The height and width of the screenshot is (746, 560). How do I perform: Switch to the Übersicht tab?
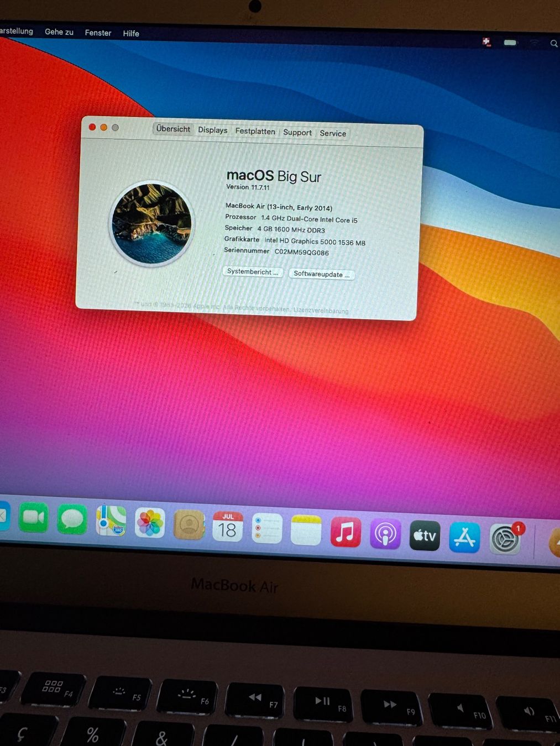(173, 129)
